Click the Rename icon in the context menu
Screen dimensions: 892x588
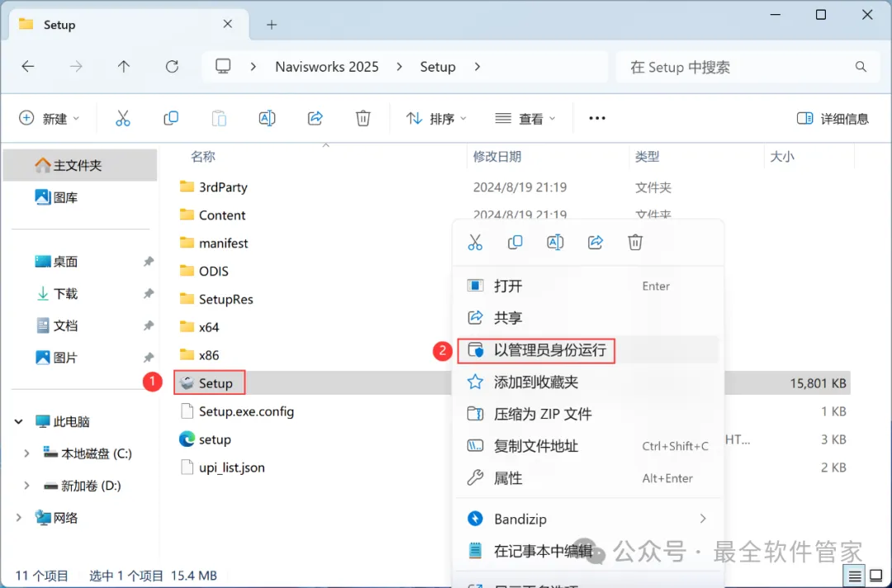coord(555,242)
